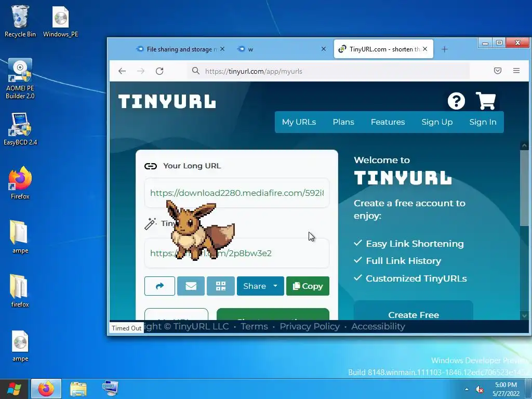Open the Recycle Bin desktop icon
Viewport: 532px width, 399px height.
[x=20, y=21]
